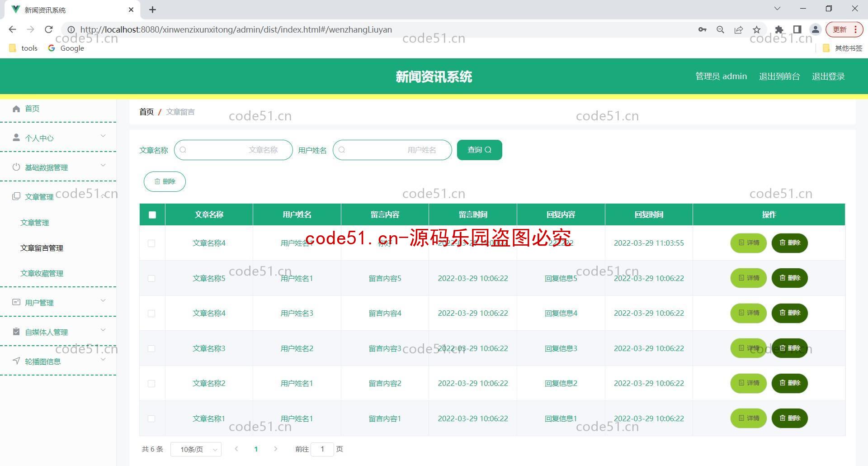Open the Google bookmark

(66, 48)
